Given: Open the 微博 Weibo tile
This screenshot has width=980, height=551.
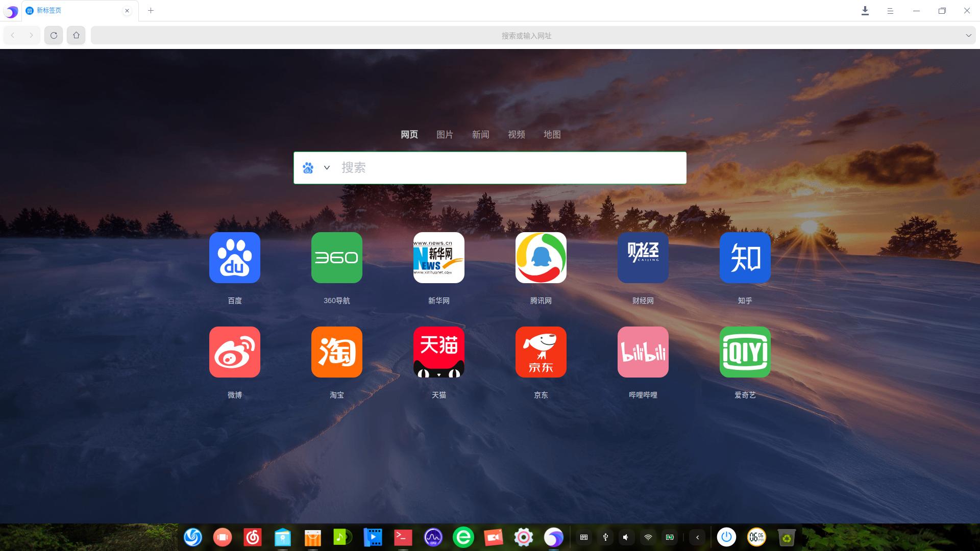Looking at the screenshot, I should [235, 352].
